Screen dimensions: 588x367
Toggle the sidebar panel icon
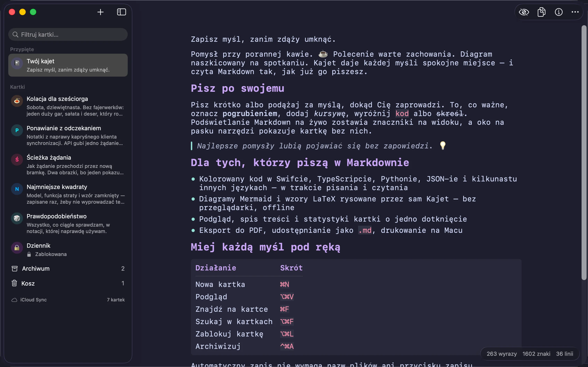coord(122,12)
